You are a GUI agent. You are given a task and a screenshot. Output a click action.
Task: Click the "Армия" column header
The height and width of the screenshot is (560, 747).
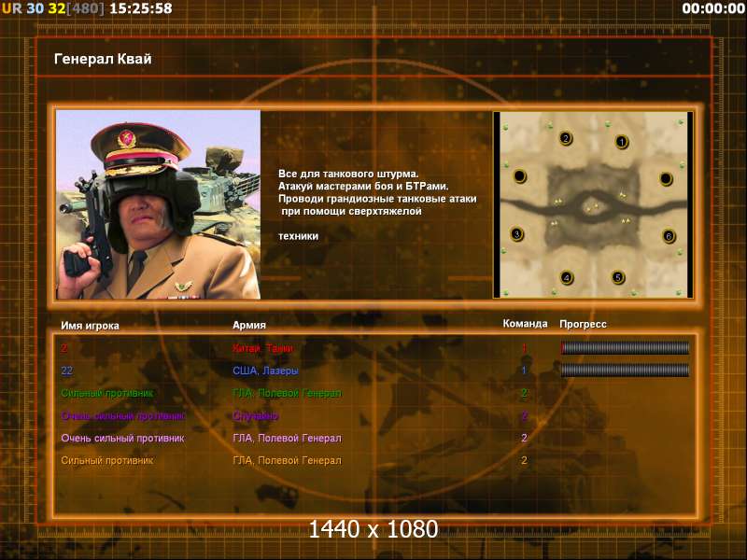(249, 325)
